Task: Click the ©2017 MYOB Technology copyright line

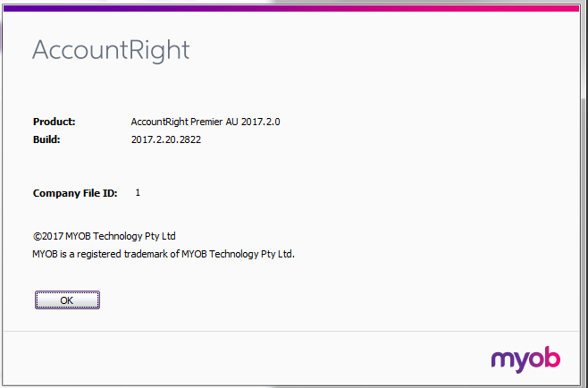Action: [x=104, y=236]
